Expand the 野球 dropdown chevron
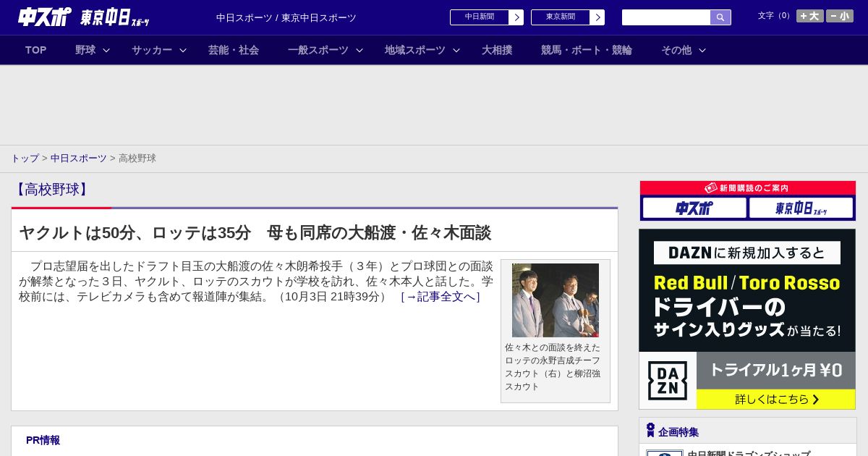The height and width of the screenshot is (456, 868). click(x=106, y=51)
